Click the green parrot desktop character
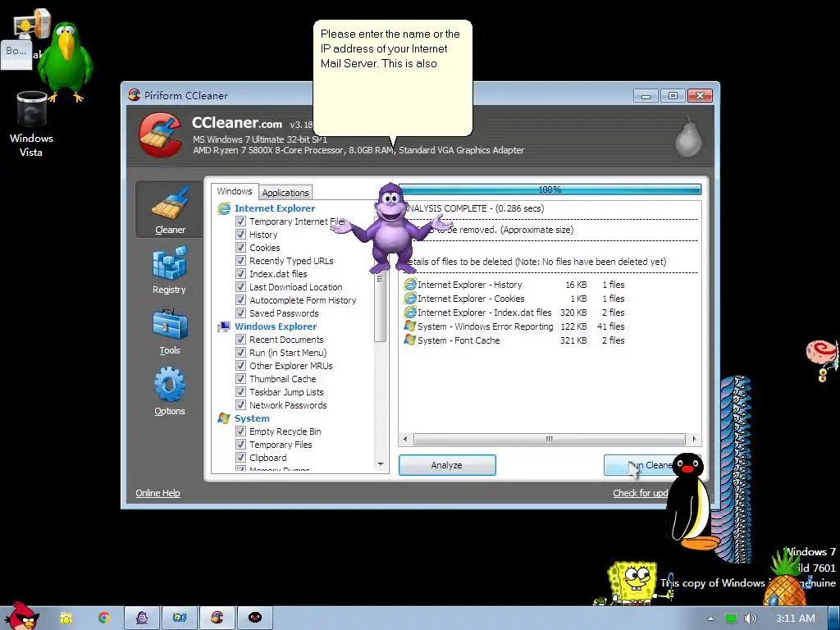The width and height of the screenshot is (840, 630). coord(66,62)
